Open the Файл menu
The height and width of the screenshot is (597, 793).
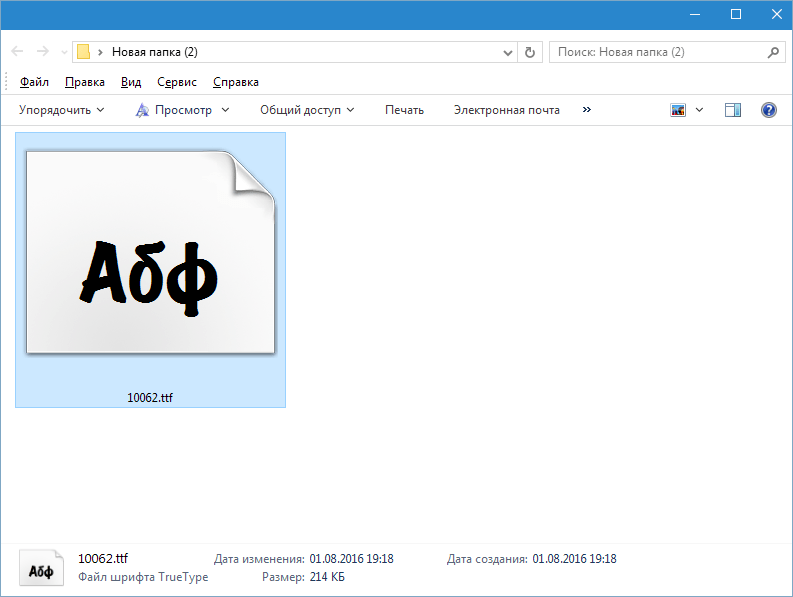[34, 82]
